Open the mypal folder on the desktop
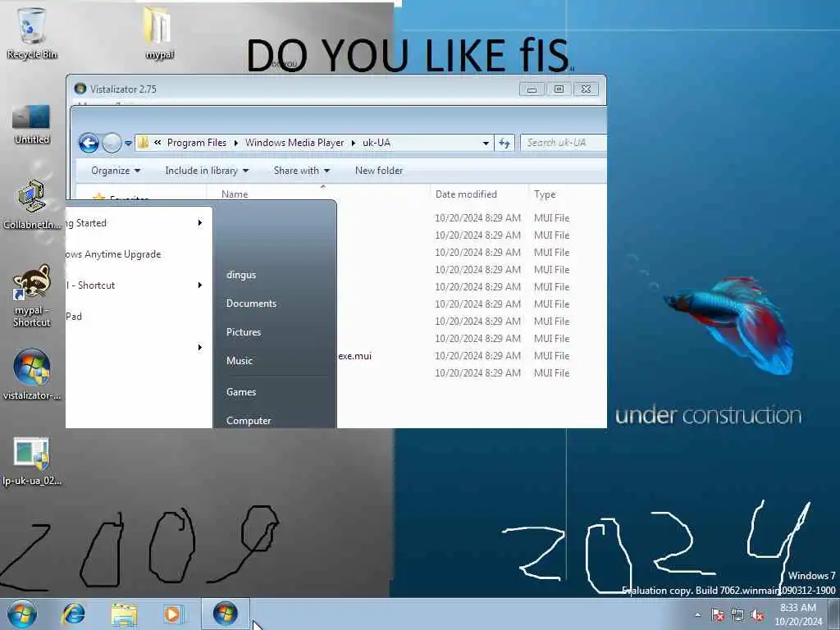The width and height of the screenshot is (840, 630). pos(159,32)
